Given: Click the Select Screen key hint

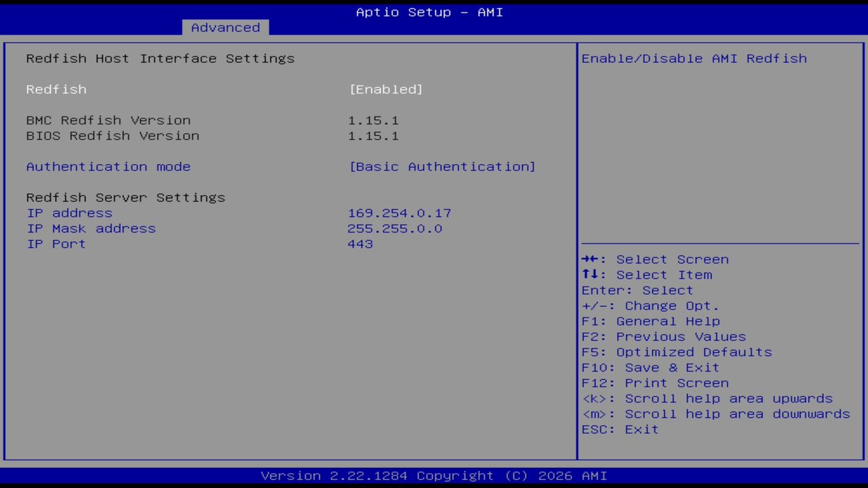Looking at the screenshot, I should coord(655,260).
